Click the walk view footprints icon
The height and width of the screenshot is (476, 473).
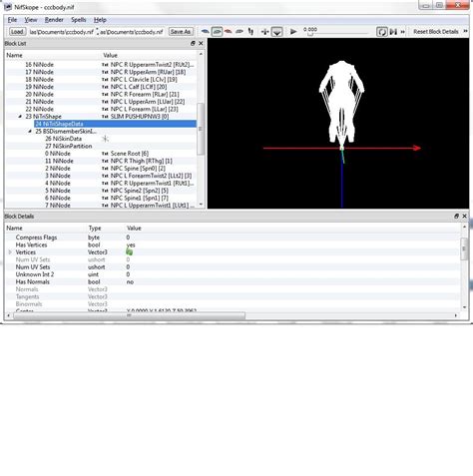[250, 32]
